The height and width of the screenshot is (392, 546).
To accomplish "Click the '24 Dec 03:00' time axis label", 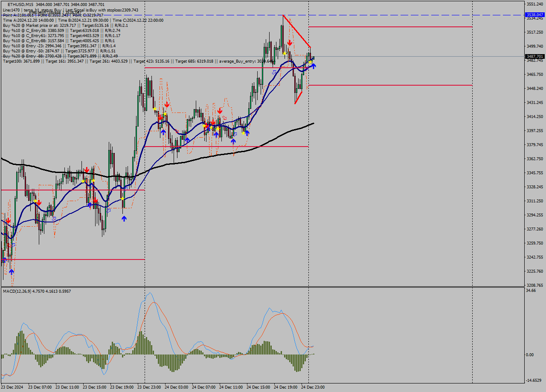I will click(176, 387).
